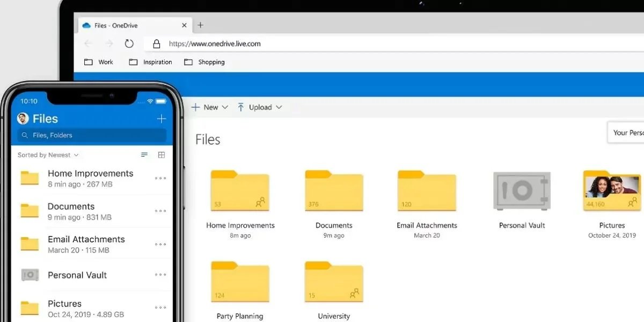
Task: Switch to grid view on phone
Action: coord(162,155)
